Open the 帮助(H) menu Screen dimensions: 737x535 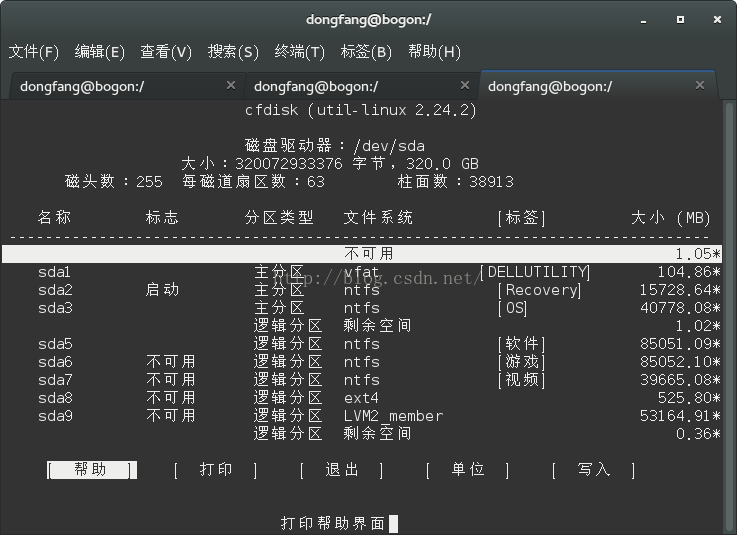tap(434, 51)
